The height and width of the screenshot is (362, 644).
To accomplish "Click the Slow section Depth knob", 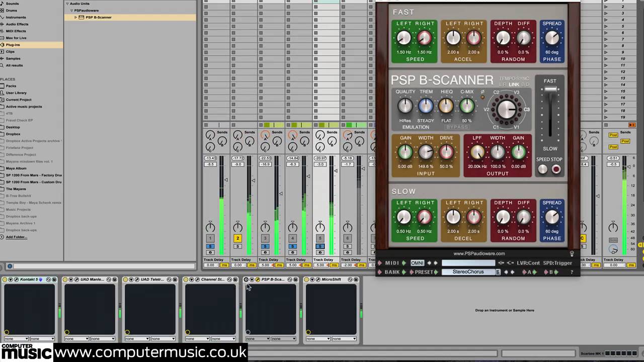I will click(503, 217).
